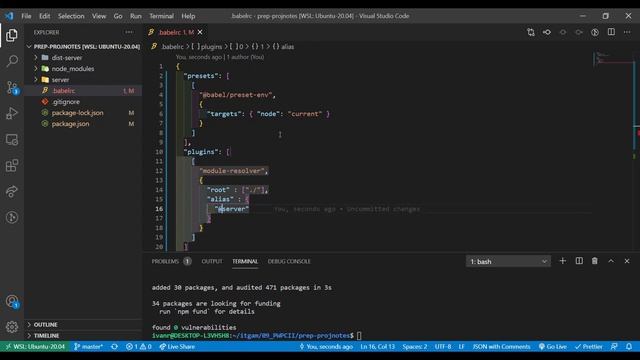This screenshot has width=640, height=360.
Task: Open Run and Debug view
Action: pyautogui.click(x=12, y=113)
